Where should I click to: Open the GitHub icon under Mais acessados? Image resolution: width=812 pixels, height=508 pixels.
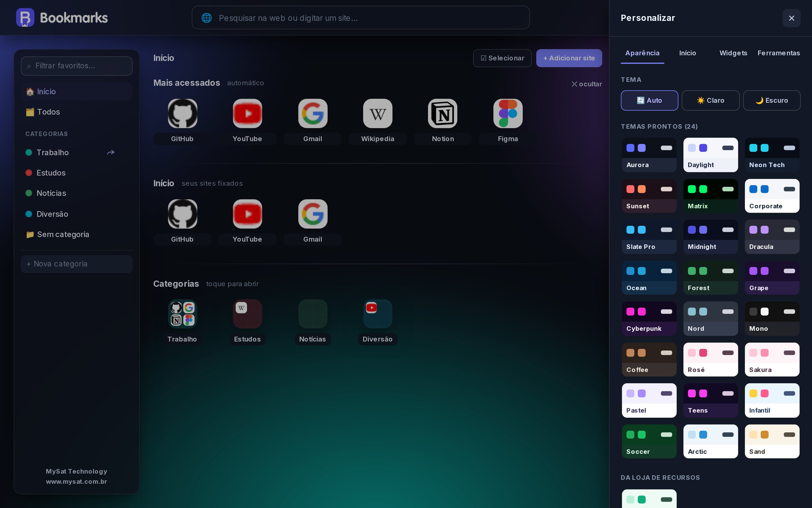pyautogui.click(x=182, y=113)
